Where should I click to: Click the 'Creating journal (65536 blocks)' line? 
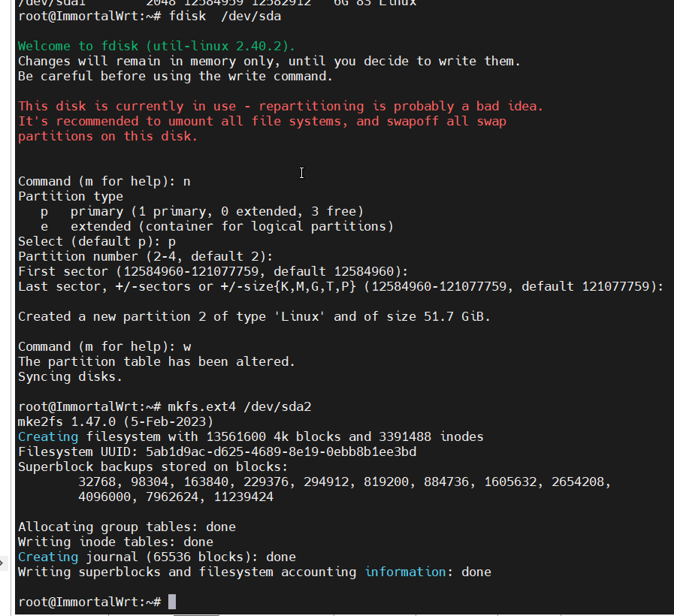[156, 557]
